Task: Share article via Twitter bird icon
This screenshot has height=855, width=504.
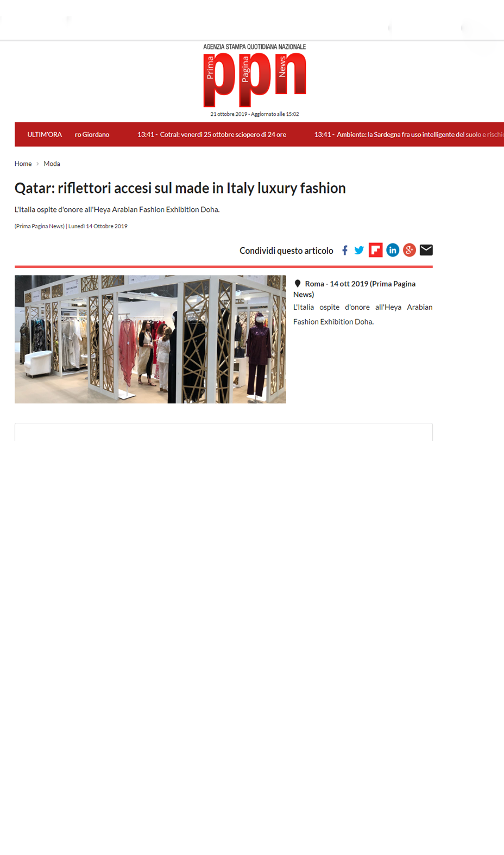Action: [x=359, y=250]
